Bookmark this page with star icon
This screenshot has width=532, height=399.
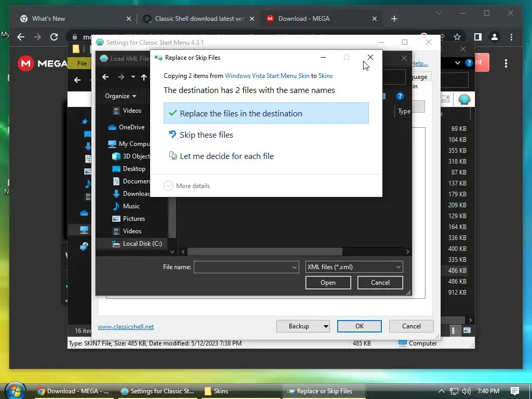pyautogui.click(x=457, y=37)
